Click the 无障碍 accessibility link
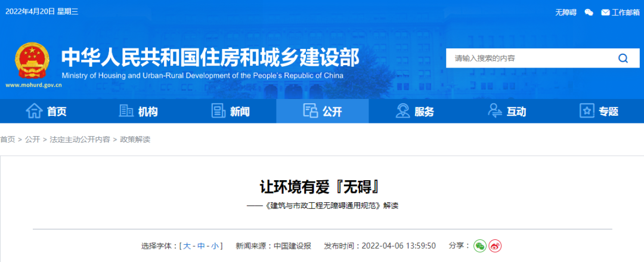The image size is (644, 262). tap(565, 13)
